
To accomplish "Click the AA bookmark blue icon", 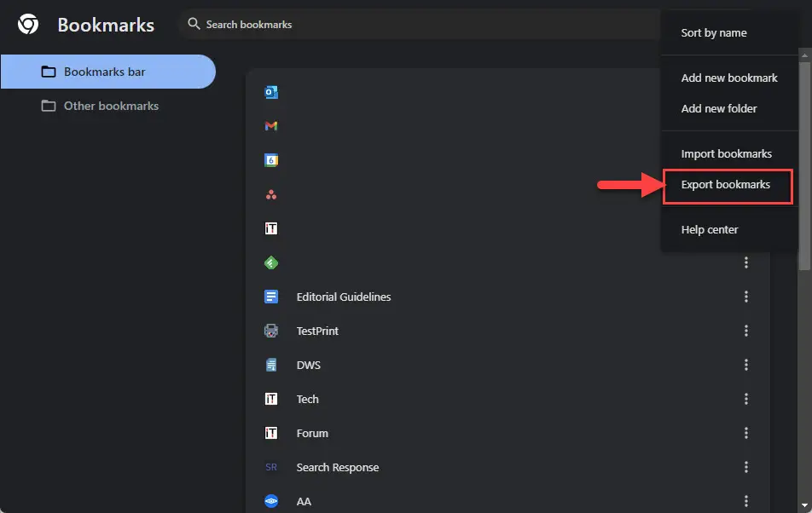I will point(271,502).
